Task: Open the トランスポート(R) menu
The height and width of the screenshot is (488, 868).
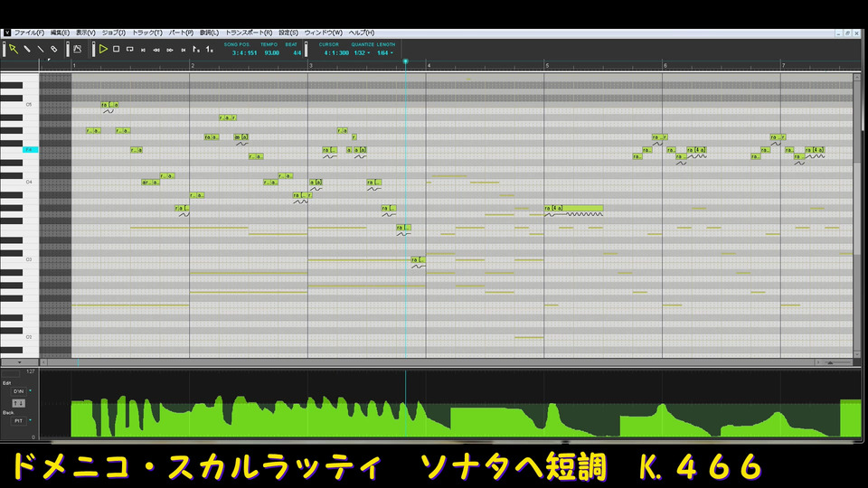Action: pos(249,33)
